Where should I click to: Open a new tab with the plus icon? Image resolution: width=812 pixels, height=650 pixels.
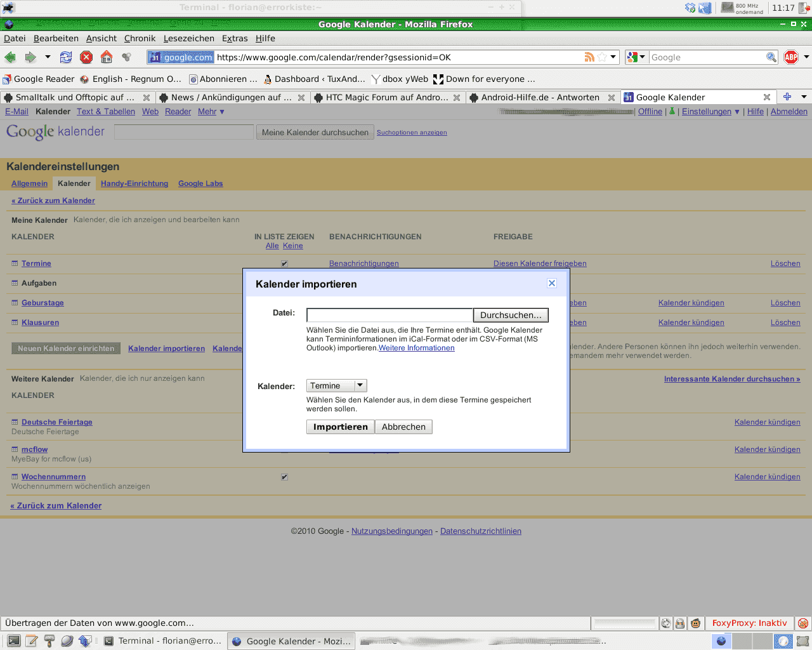pos(787,96)
